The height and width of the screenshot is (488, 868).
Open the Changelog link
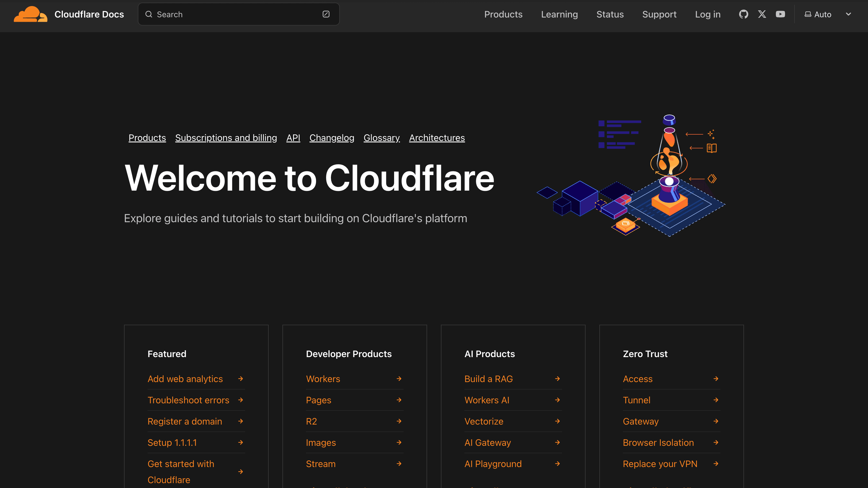pos(332,138)
